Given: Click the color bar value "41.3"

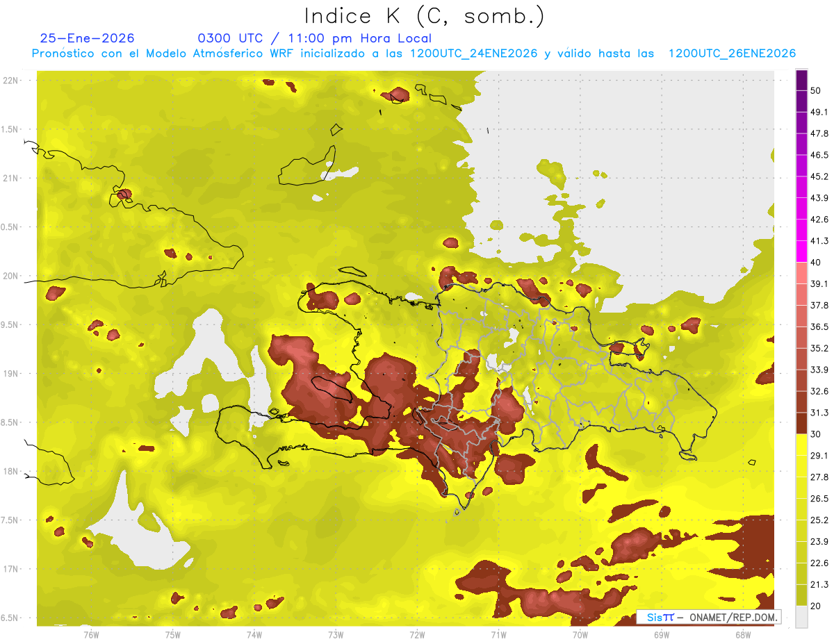Looking at the screenshot, I should 819,241.
